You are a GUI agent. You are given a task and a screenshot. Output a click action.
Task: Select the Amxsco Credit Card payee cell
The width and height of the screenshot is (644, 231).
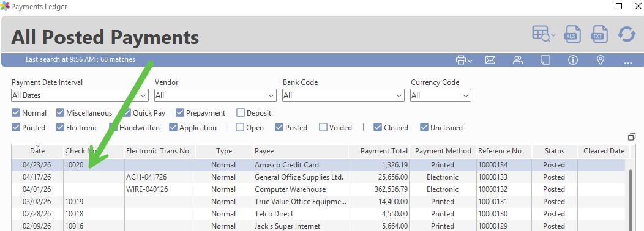pos(300,165)
